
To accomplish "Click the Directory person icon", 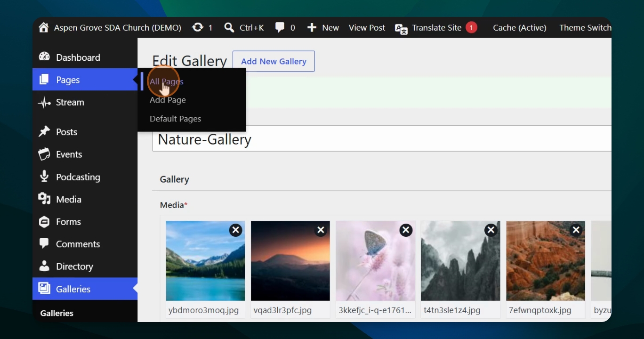I will click(44, 266).
